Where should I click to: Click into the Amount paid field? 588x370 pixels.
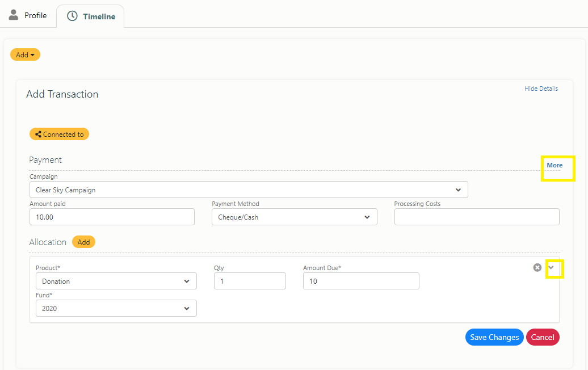point(112,217)
